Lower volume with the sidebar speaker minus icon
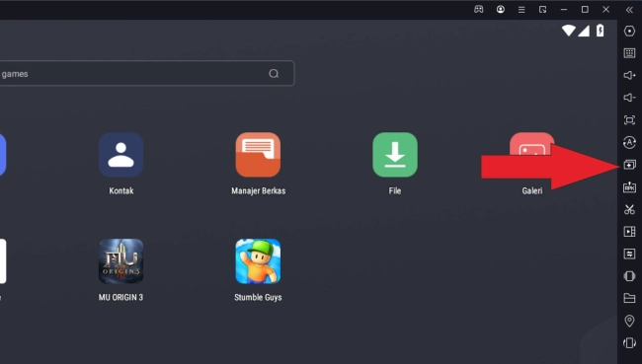This screenshot has width=642, height=364. click(629, 98)
